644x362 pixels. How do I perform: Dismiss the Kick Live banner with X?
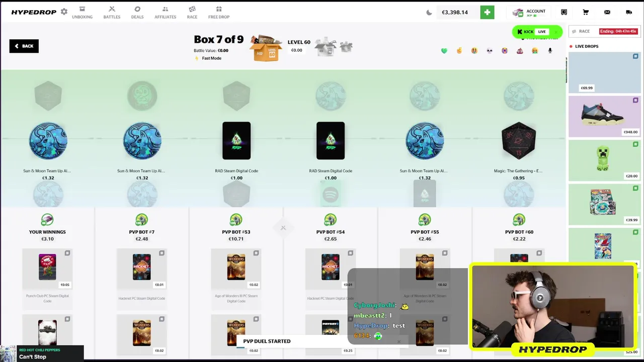pos(555,32)
